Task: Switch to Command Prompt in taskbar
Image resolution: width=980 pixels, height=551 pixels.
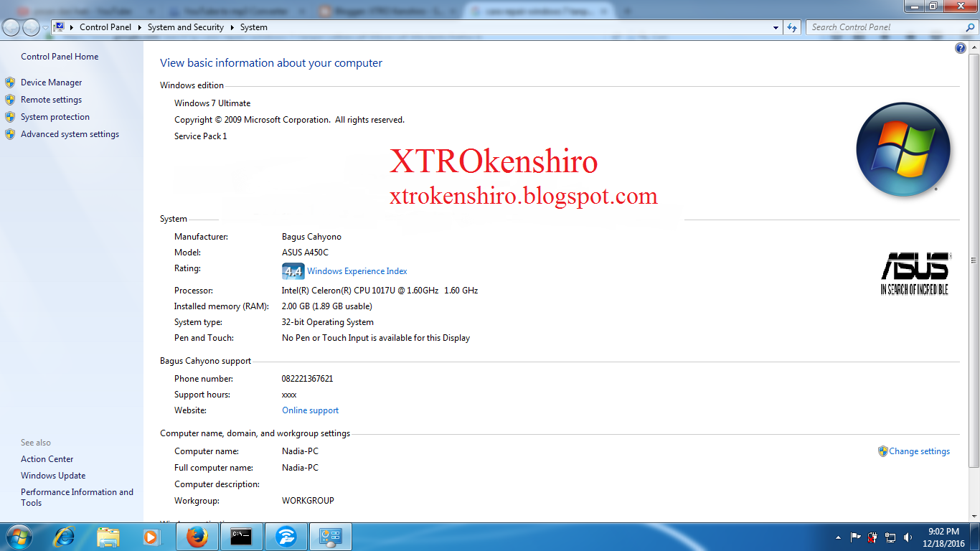Action: pos(241,537)
